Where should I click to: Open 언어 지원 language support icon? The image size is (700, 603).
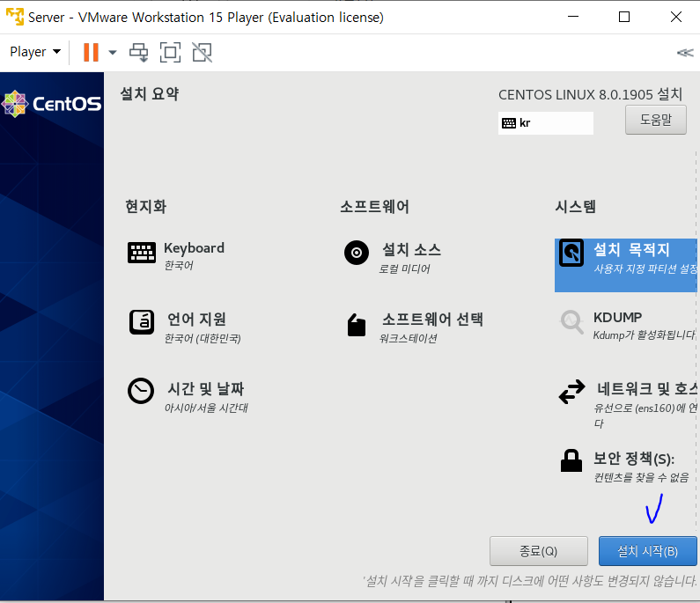pyautogui.click(x=142, y=322)
